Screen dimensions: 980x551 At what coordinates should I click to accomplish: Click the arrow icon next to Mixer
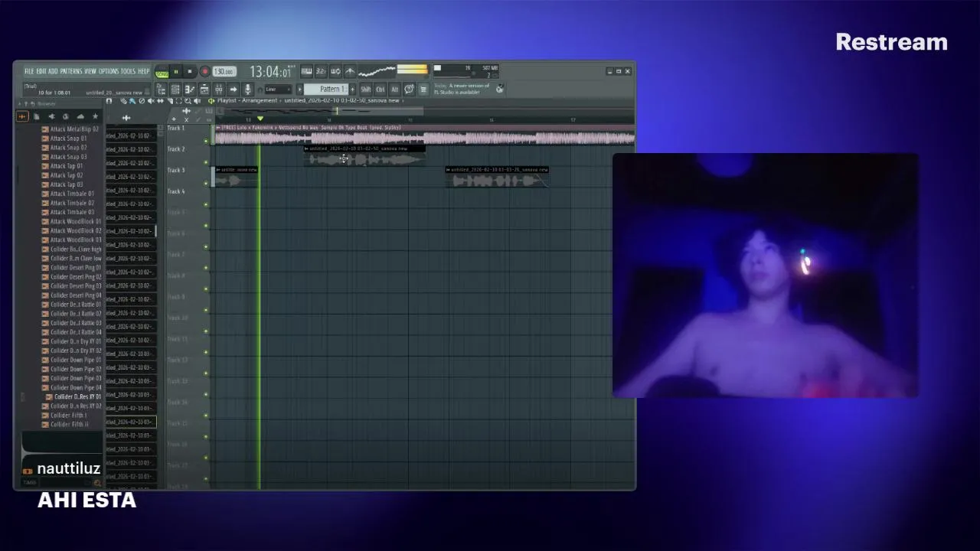coord(234,90)
